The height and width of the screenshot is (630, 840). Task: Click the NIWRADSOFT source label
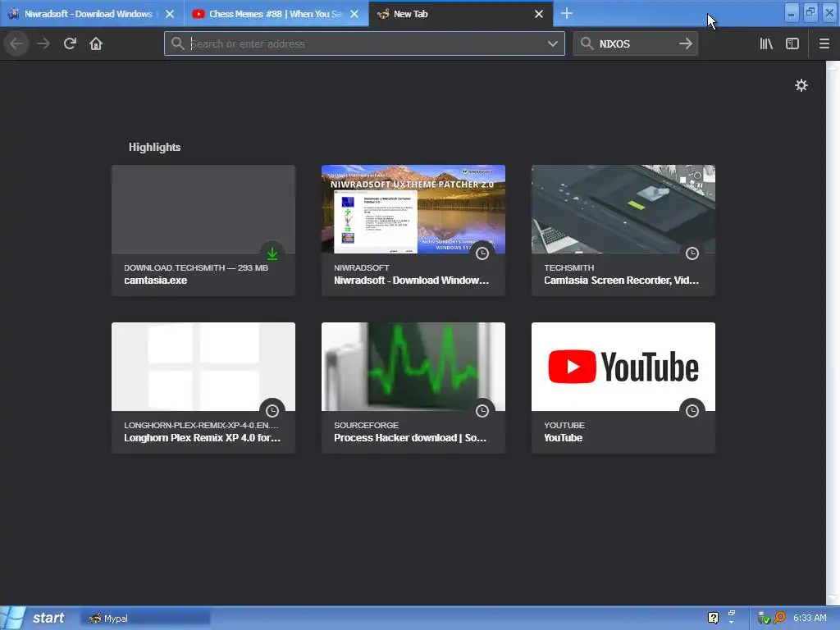(x=361, y=267)
